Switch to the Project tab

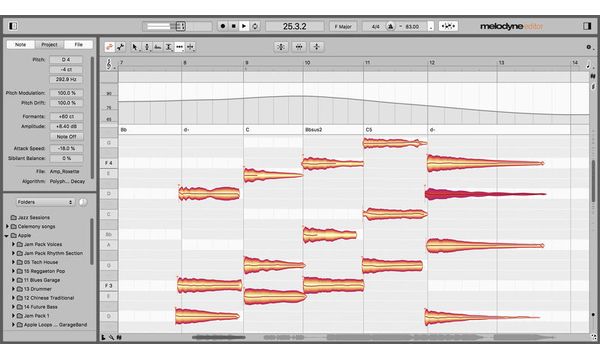click(x=49, y=44)
